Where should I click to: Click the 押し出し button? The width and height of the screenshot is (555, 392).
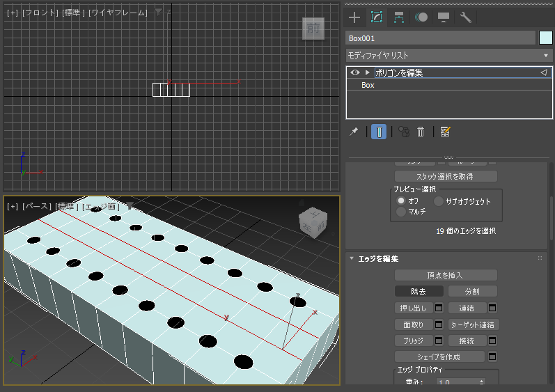[414, 308]
